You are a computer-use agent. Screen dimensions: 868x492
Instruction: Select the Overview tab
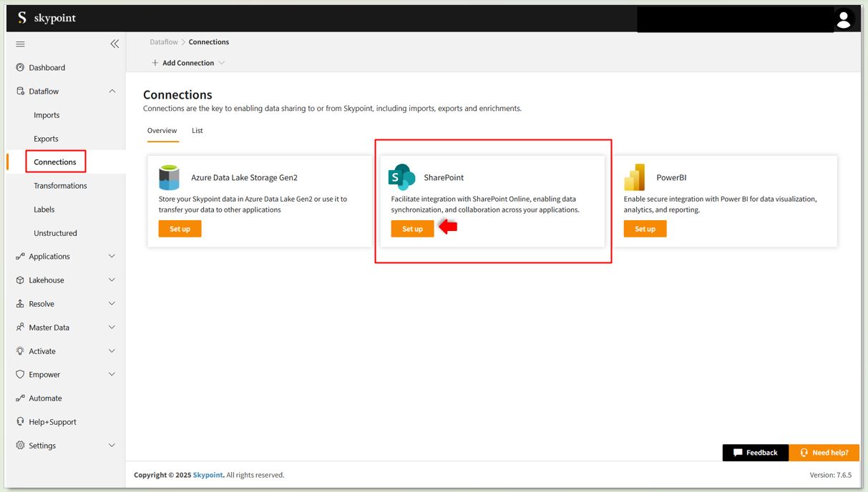tap(162, 131)
